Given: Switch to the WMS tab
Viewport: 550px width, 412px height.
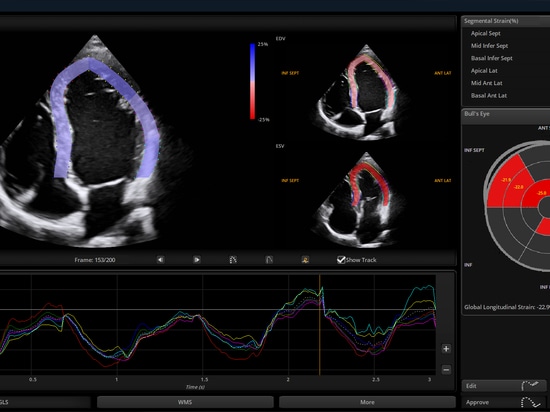Looking at the screenshot, I should [185, 402].
